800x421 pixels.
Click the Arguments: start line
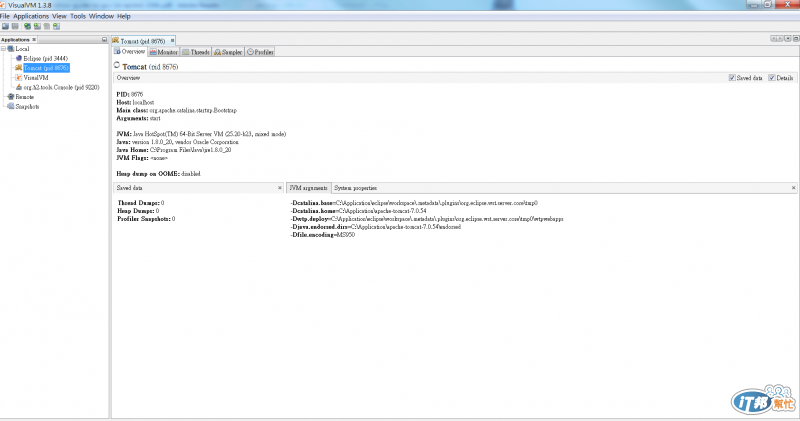pyautogui.click(x=138, y=118)
